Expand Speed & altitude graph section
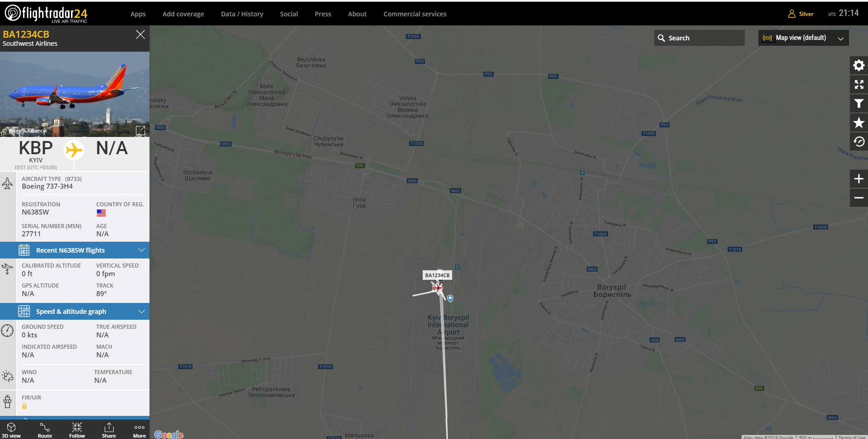The height and width of the screenshot is (439, 868). pos(75,312)
